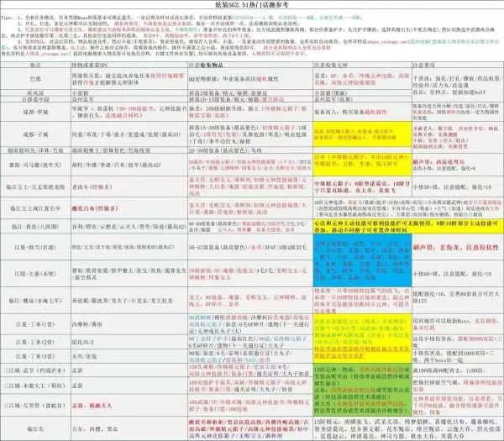
Task: Select the '三江城-木鹿大王' location cell
Action: (35, 386)
